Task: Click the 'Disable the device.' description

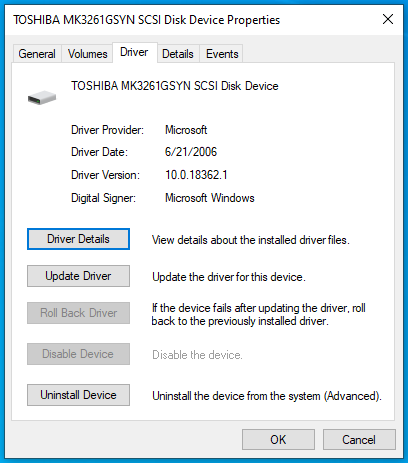Action: (197, 355)
